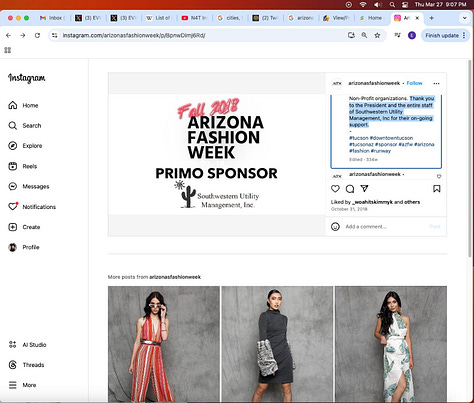Screen dimensions: 474x403
Task: Open the Wi-Fi menu bar icon
Action: coord(363,4)
